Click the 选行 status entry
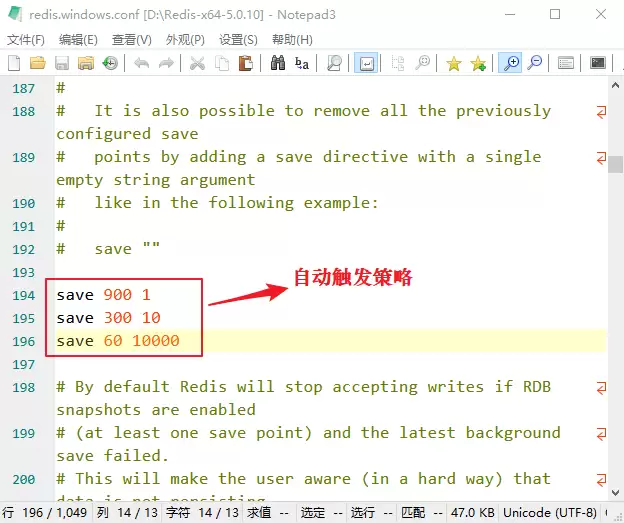Viewport: 624px width, 523px height. pos(372,513)
